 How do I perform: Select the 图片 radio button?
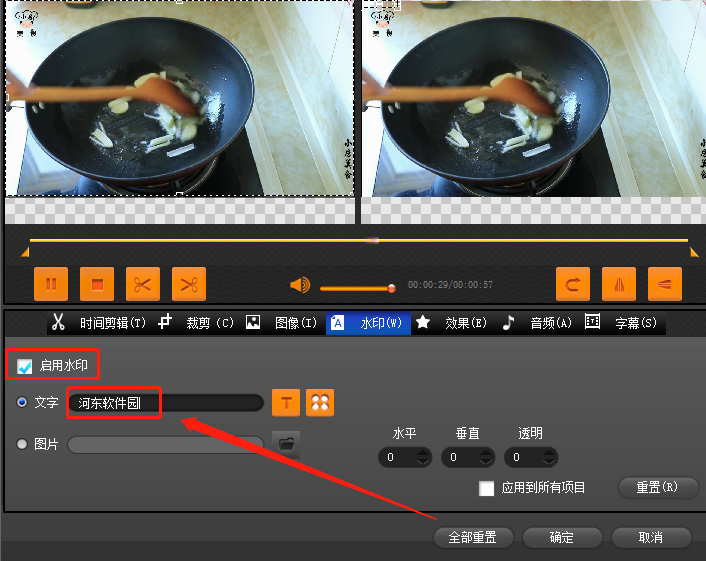pos(22,444)
